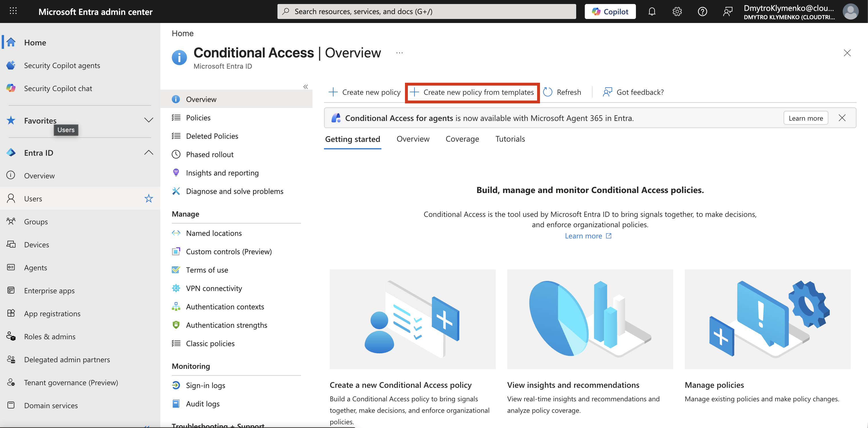
Task: Click Got feedback? in the toolbar
Action: point(633,92)
